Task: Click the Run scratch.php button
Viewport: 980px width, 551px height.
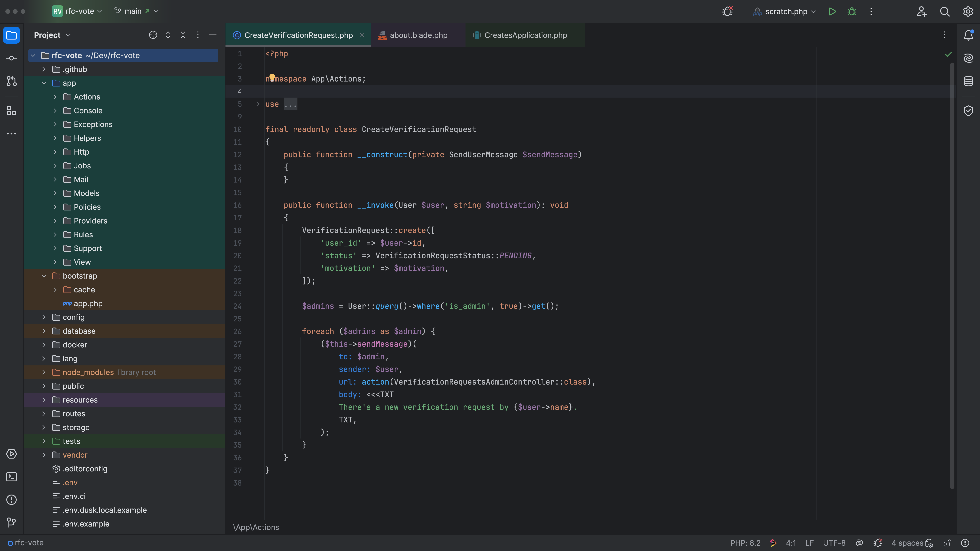Action: [832, 11]
